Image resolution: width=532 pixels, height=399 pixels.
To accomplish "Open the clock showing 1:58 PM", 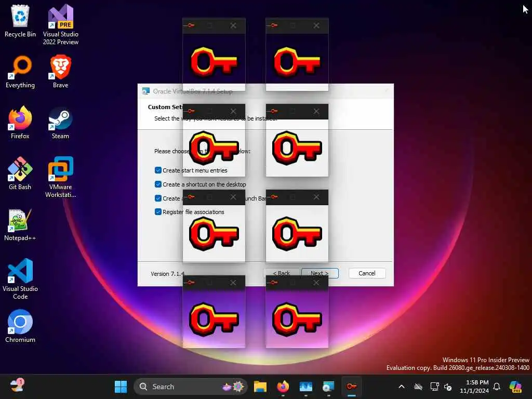I will tap(475, 387).
